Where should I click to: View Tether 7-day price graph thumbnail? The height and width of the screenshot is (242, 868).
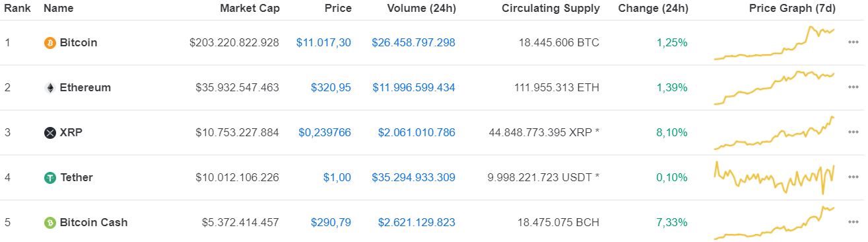pyautogui.click(x=774, y=177)
